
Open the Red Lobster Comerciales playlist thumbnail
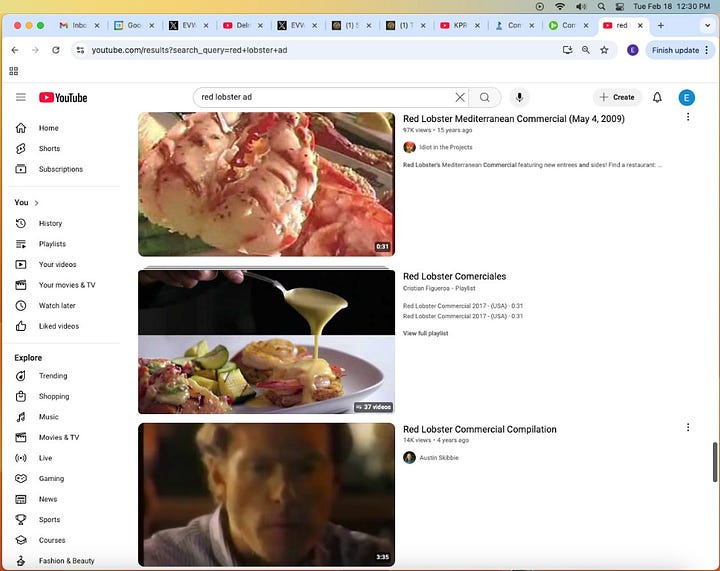[266, 342]
